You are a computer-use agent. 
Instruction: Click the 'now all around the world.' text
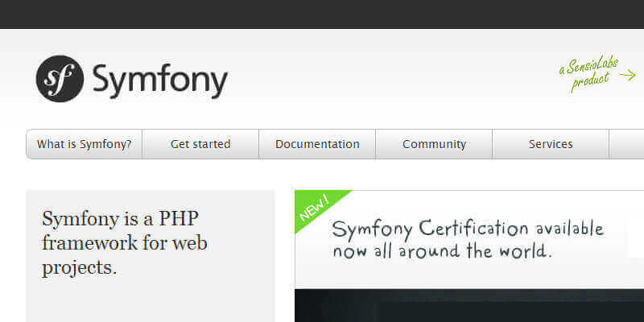442,250
